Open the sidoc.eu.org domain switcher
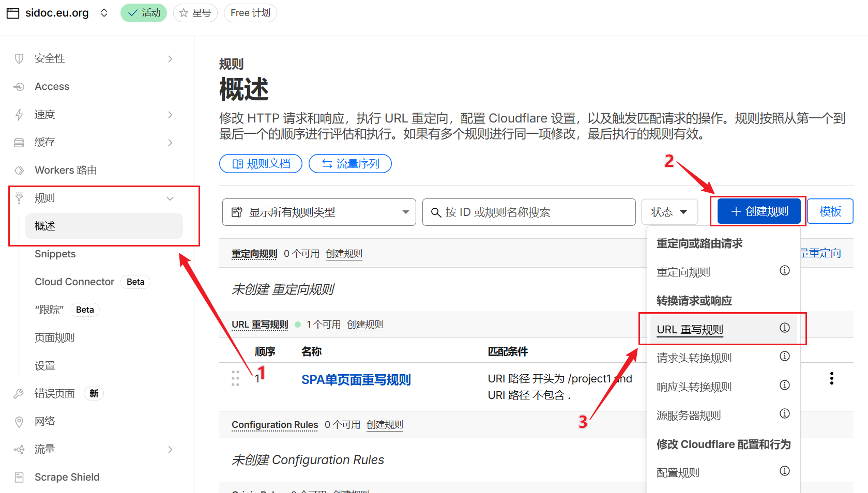Viewport: 868px width, 493px height. point(104,13)
